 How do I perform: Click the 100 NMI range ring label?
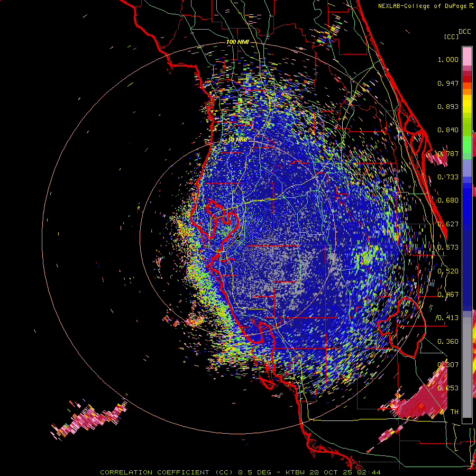(237, 42)
